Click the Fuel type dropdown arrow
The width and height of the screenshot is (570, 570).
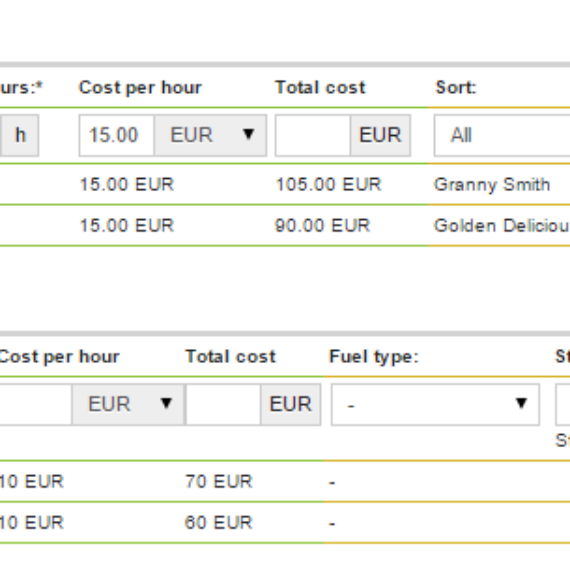521,403
